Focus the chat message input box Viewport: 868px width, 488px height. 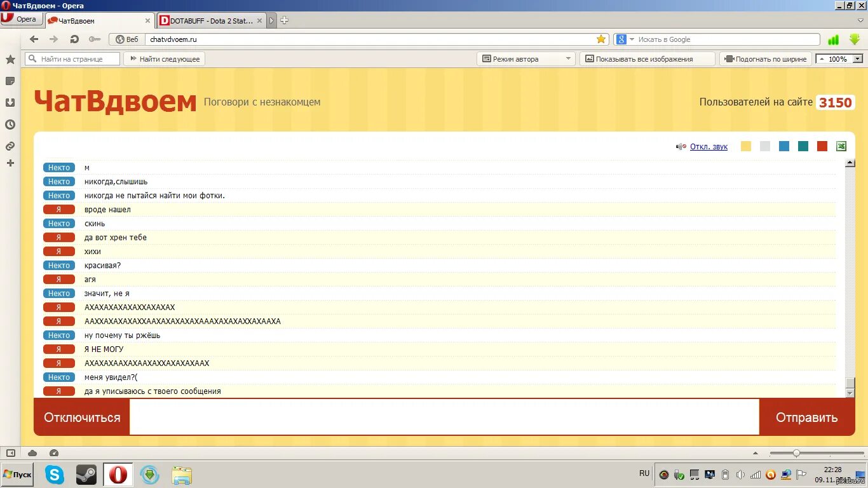coord(444,417)
